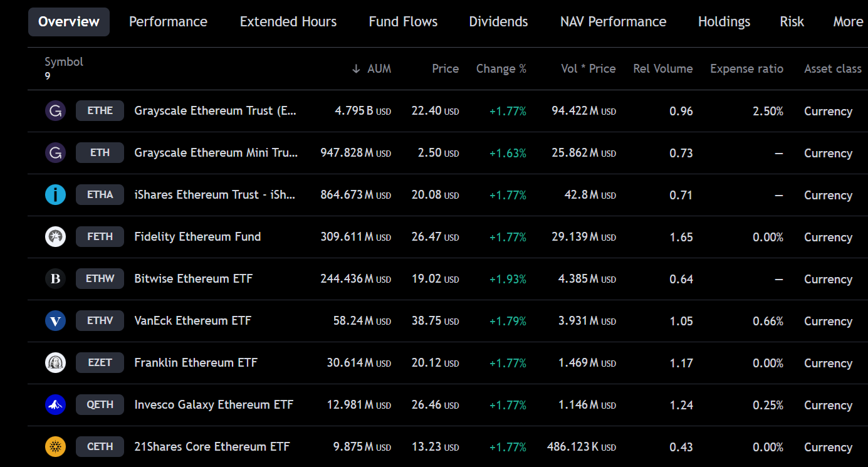Click the iShares logo icon for ETHA
This screenshot has width=868, height=467.
[55, 195]
